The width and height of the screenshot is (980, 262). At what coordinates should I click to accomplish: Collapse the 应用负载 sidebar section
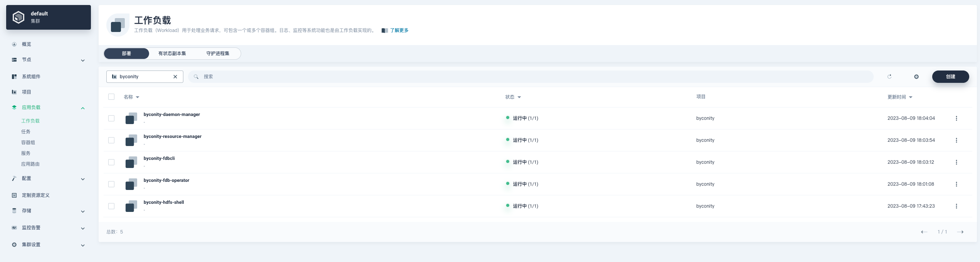82,108
